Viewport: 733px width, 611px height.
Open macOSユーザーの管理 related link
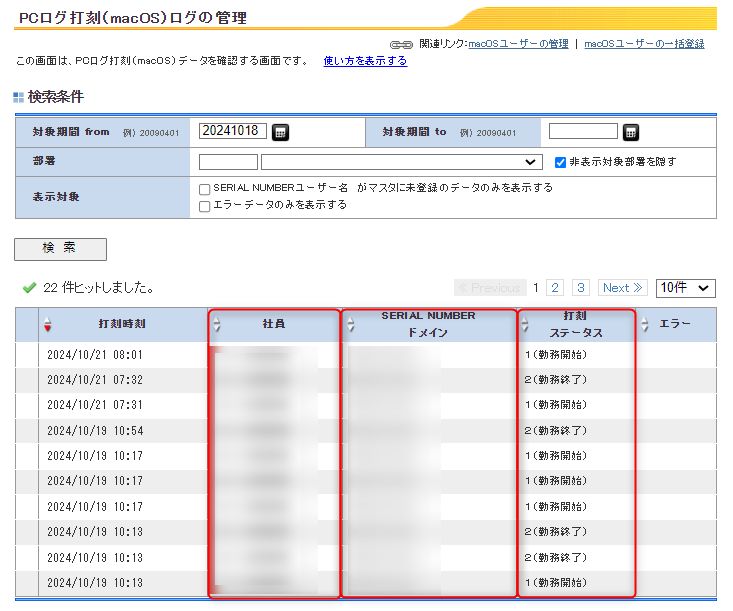tap(518, 44)
